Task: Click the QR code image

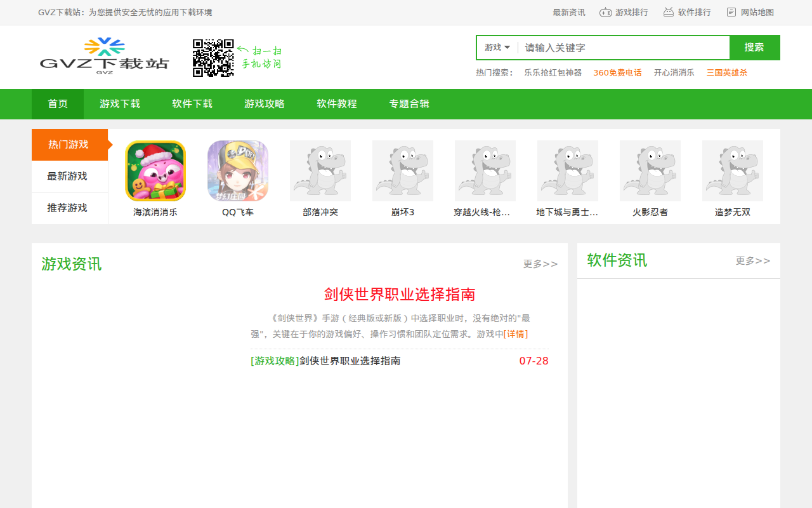Action: (x=213, y=58)
